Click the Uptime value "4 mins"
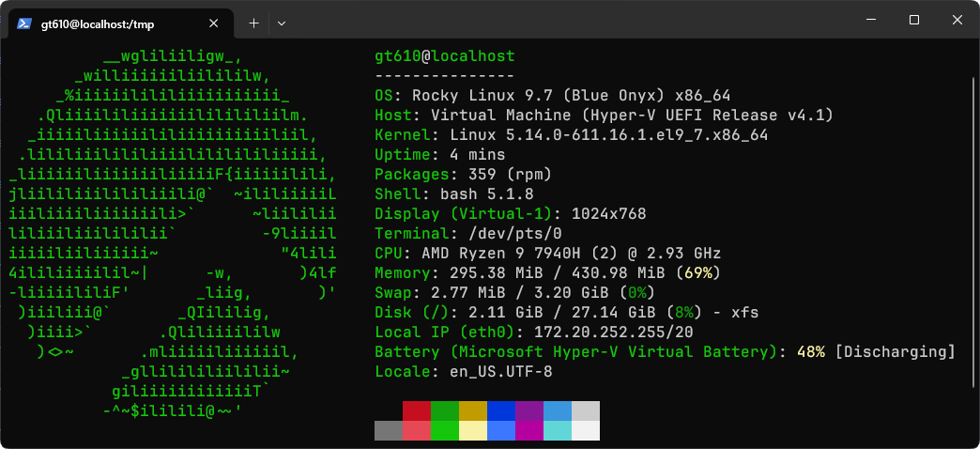Viewport: 980px width, 449px height. [x=478, y=155]
